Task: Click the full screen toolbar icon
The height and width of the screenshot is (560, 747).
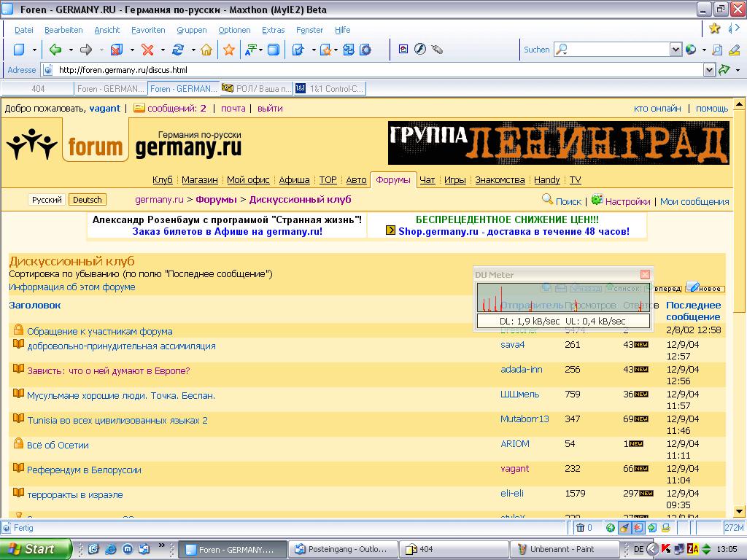Action: (274, 50)
